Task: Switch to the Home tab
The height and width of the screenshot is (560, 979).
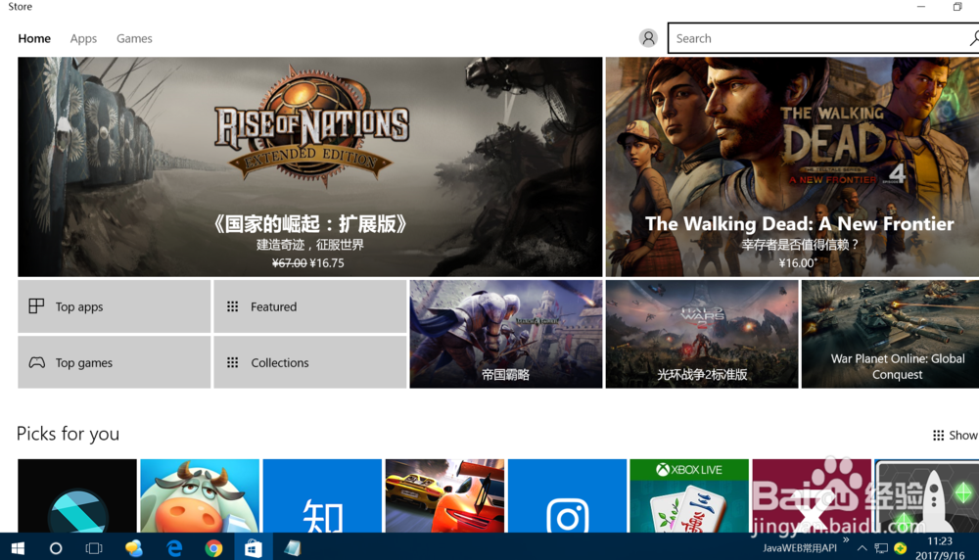Action: point(34,39)
